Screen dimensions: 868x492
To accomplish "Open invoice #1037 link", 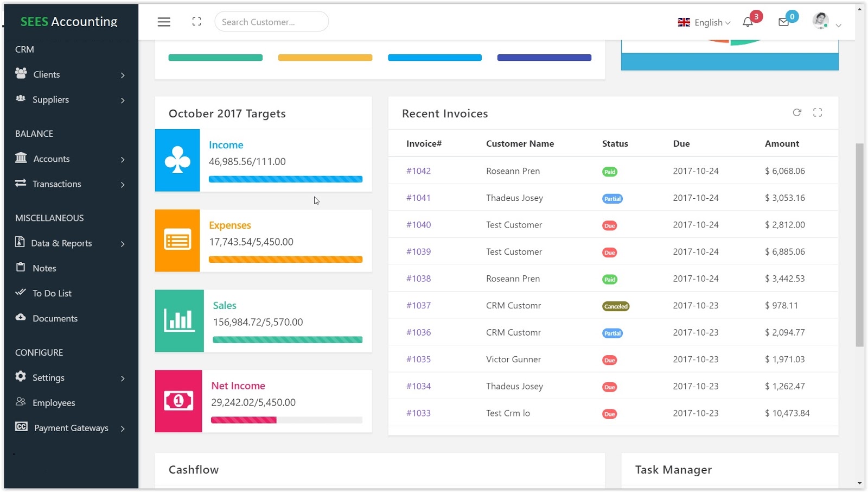I will [x=418, y=305].
